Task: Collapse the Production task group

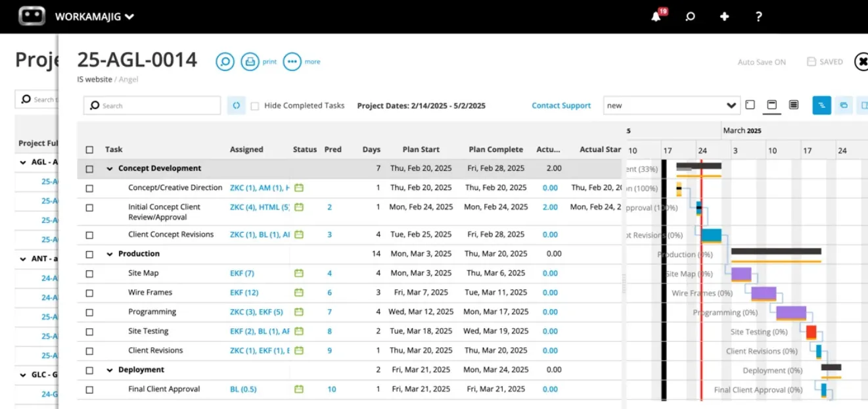Action: (110, 254)
